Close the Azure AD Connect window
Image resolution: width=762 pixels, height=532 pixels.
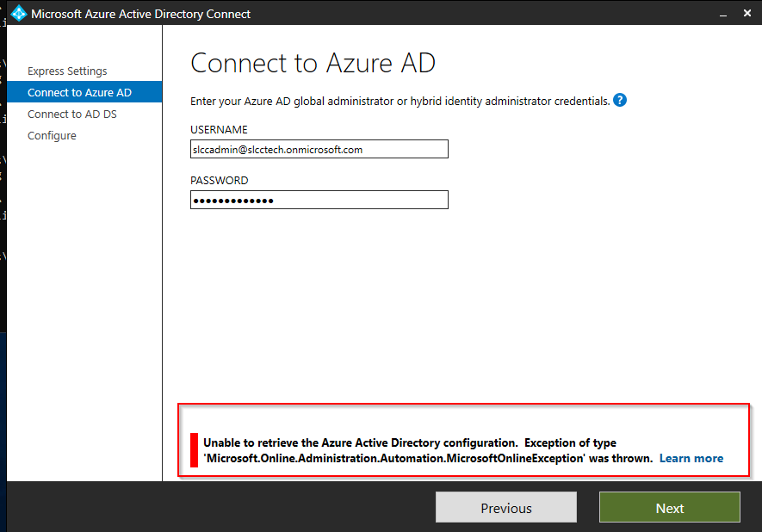pyautogui.click(x=747, y=13)
